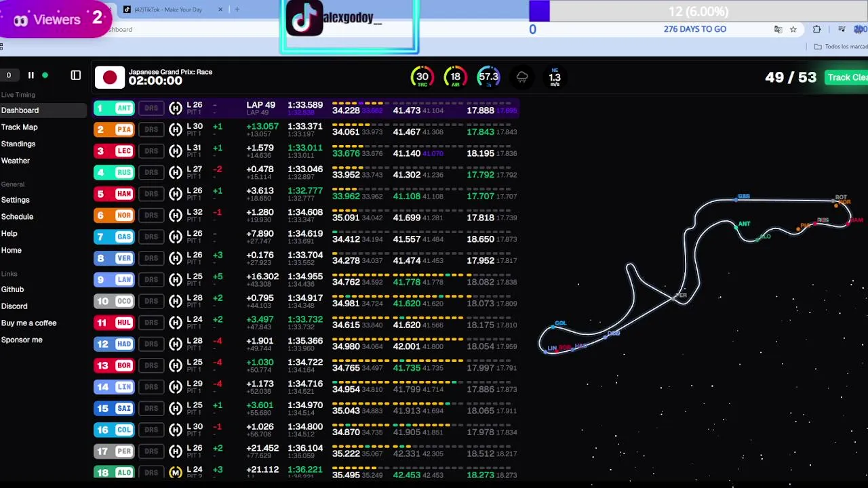Click LEC's sector one time 33.676
This screenshot has width=868, height=488.
point(346,153)
